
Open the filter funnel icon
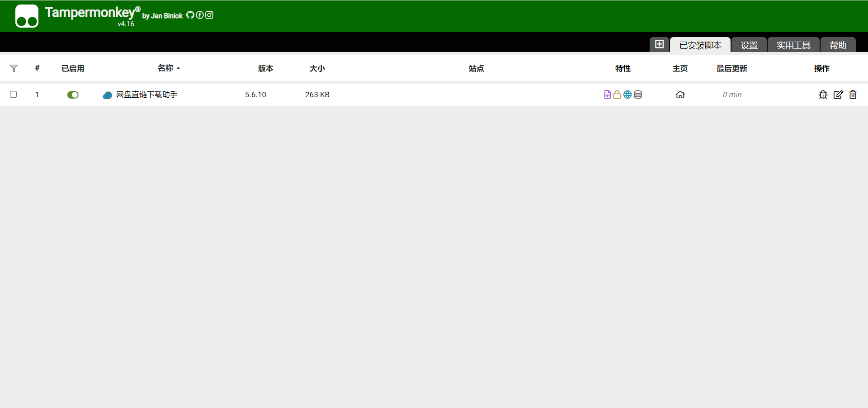14,68
